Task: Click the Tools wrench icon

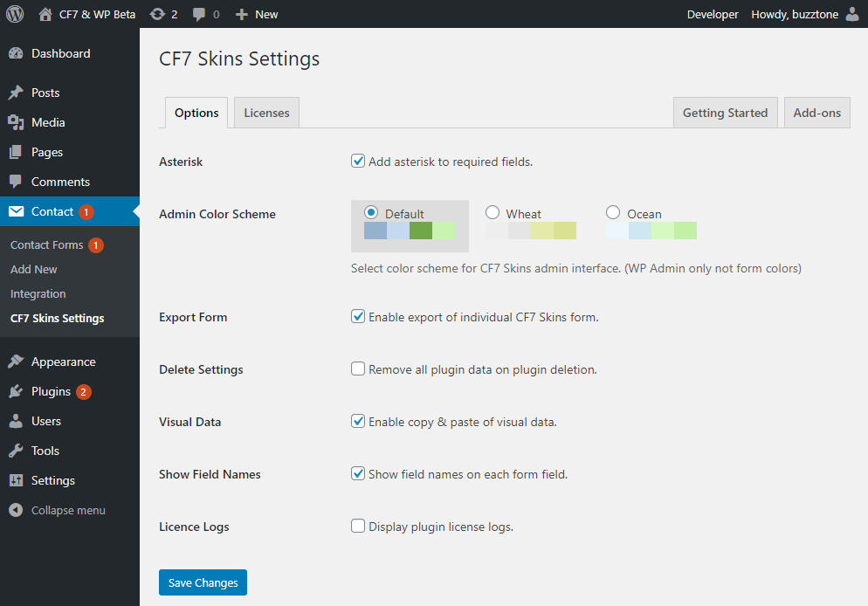Action: coord(16,451)
